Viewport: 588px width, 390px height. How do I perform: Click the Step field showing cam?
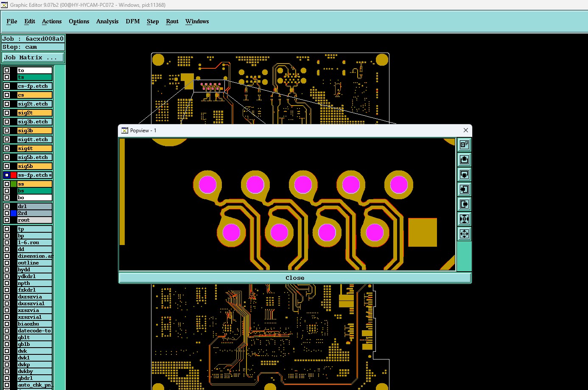point(34,47)
